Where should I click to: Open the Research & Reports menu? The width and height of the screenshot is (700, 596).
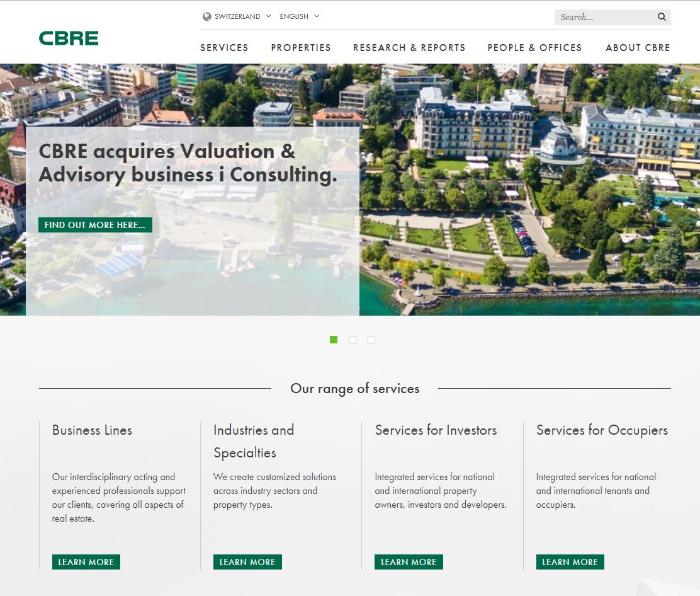409,48
